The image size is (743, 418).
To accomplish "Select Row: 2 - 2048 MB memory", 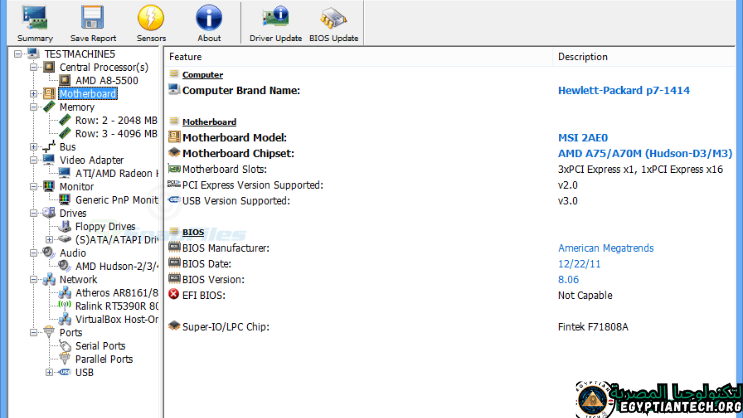I will point(116,120).
